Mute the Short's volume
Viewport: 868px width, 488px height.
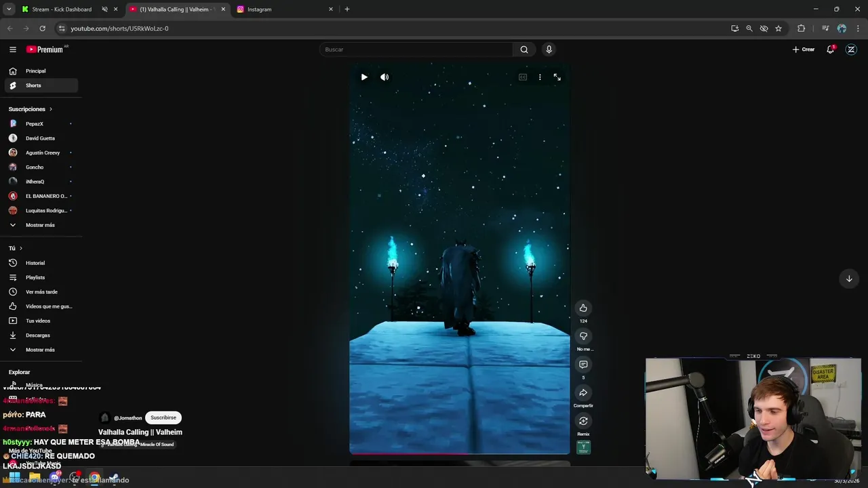[x=384, y=77]
